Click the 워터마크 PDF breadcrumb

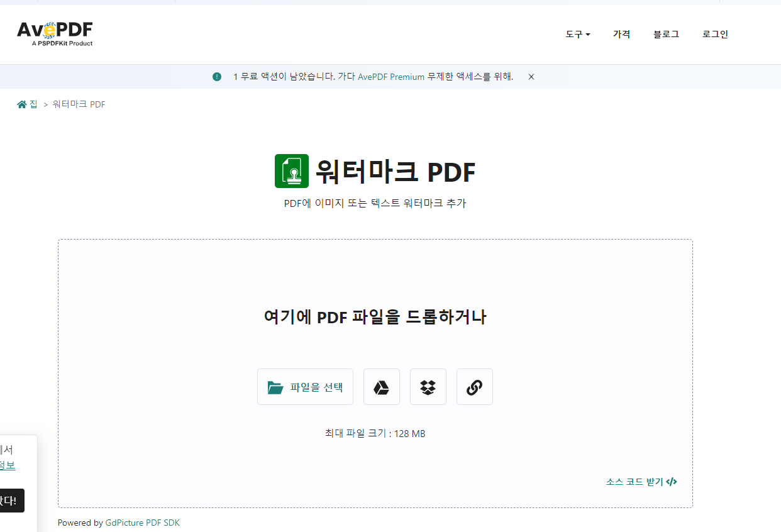pos(79,104)
